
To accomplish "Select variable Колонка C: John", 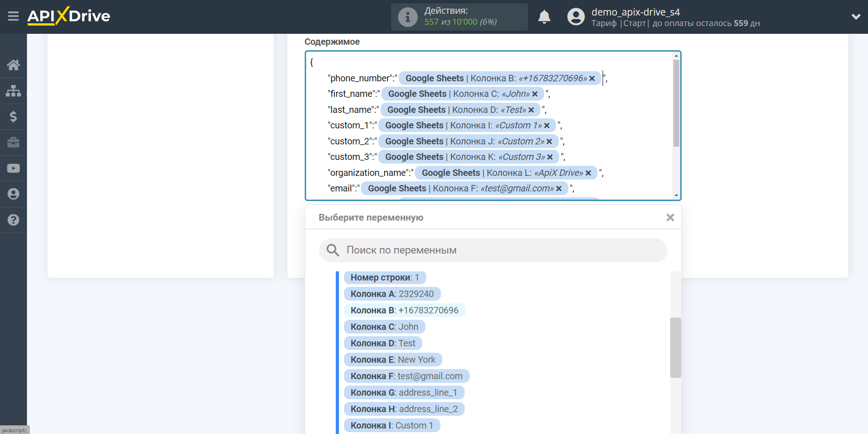I will coord(384,327).
